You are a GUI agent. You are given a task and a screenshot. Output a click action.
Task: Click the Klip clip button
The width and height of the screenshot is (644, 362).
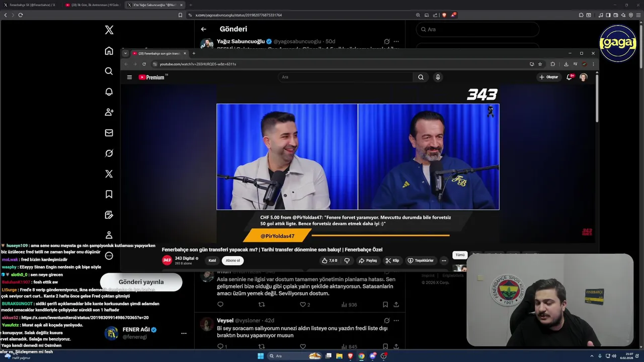click(x=392, y=260)
